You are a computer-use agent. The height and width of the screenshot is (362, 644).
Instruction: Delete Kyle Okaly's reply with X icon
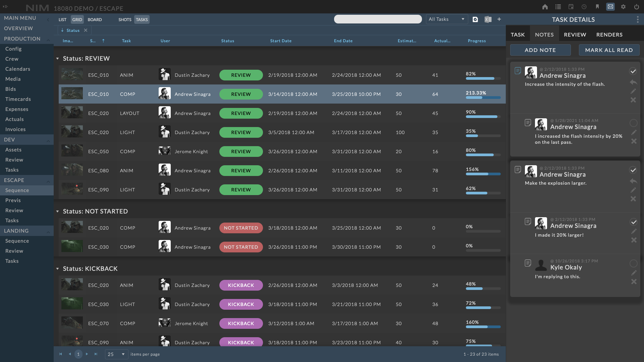(634, 282)
